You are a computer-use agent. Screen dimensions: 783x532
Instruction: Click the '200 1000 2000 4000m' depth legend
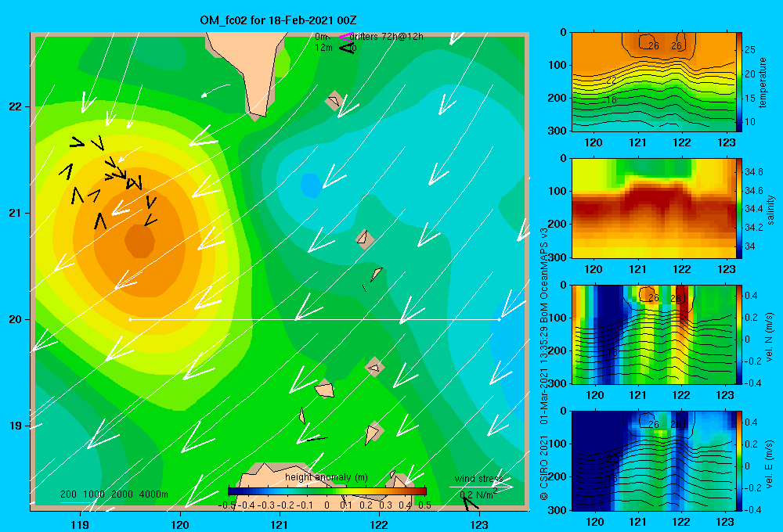(x=114, y=494)
